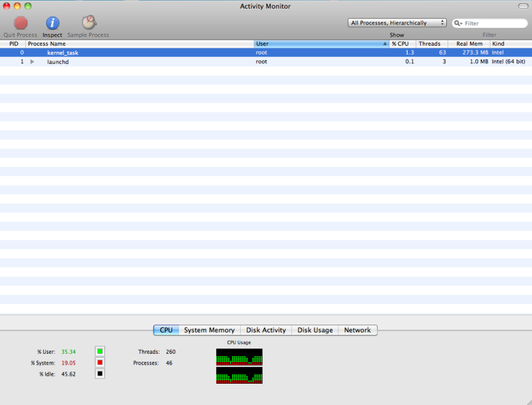Click the CPU Usage label
The width and height of the screenshot is (532, 405).
(239, 342)
